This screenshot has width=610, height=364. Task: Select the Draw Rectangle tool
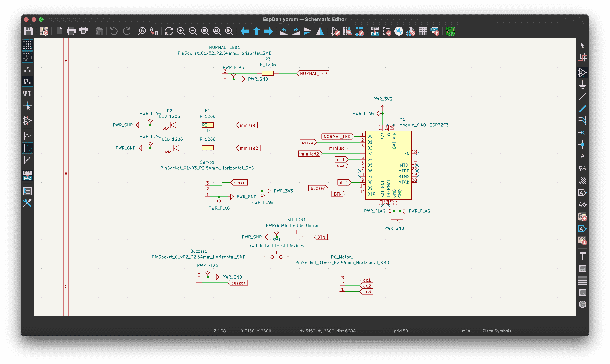coord(582,292)
